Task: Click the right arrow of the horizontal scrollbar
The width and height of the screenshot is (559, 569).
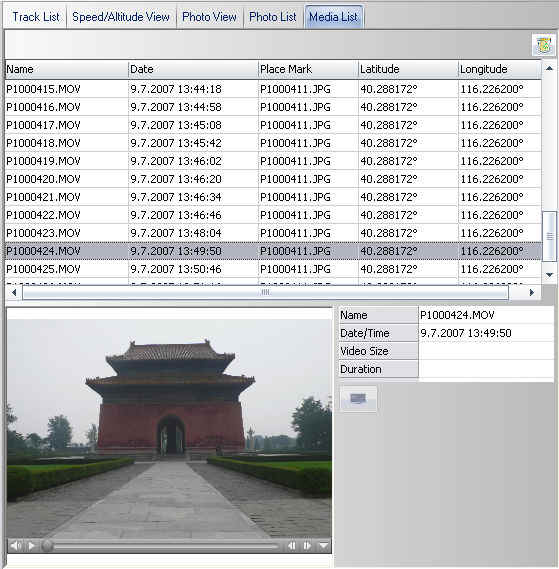Action: [531, 292]
